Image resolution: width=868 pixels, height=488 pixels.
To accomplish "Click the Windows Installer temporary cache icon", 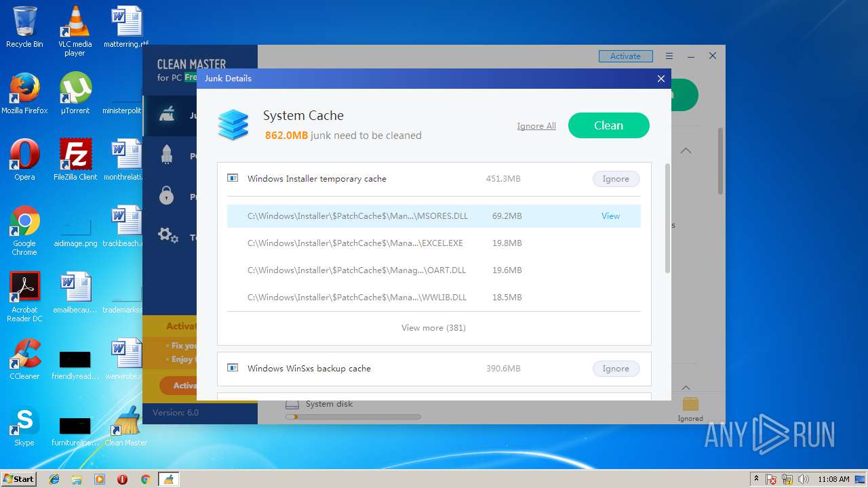I will click(x=233, y=178).
